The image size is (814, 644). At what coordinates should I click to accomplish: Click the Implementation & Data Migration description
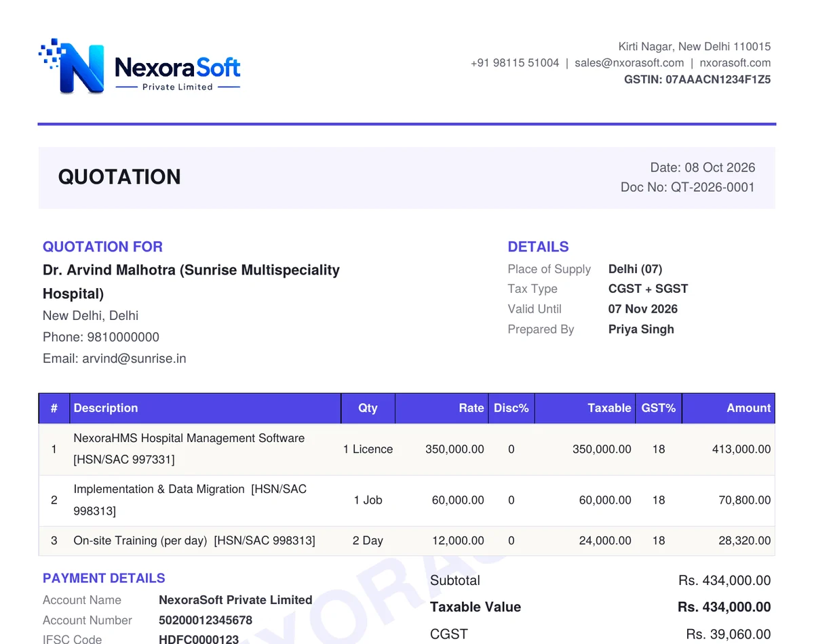click(159, 489)
